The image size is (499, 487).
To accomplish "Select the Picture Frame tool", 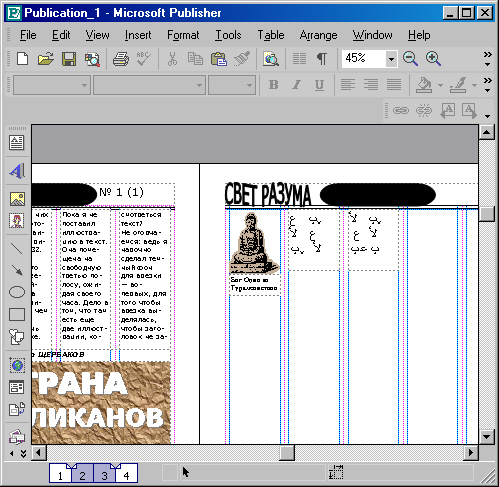I will pyautogui.click(x=16, y=199).
